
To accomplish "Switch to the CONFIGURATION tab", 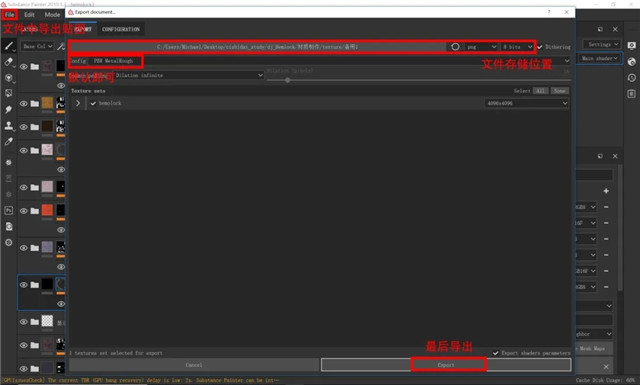I will [x=121, y=29].
